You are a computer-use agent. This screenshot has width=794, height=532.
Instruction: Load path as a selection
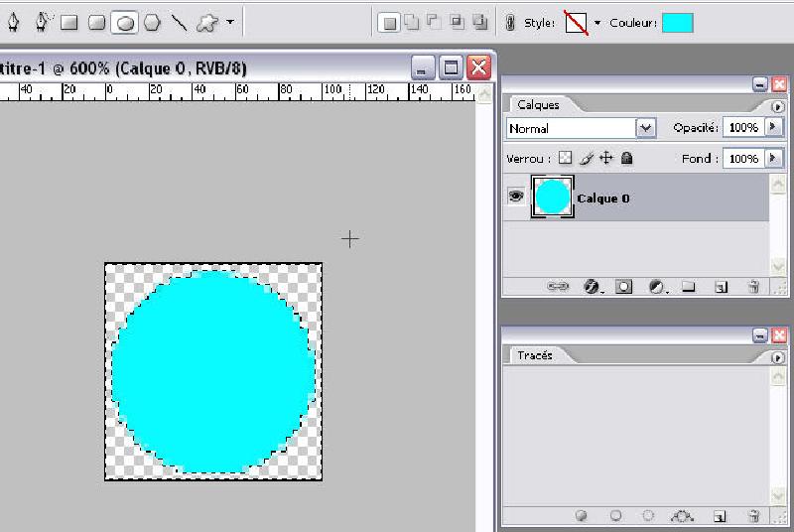[648, 516]
